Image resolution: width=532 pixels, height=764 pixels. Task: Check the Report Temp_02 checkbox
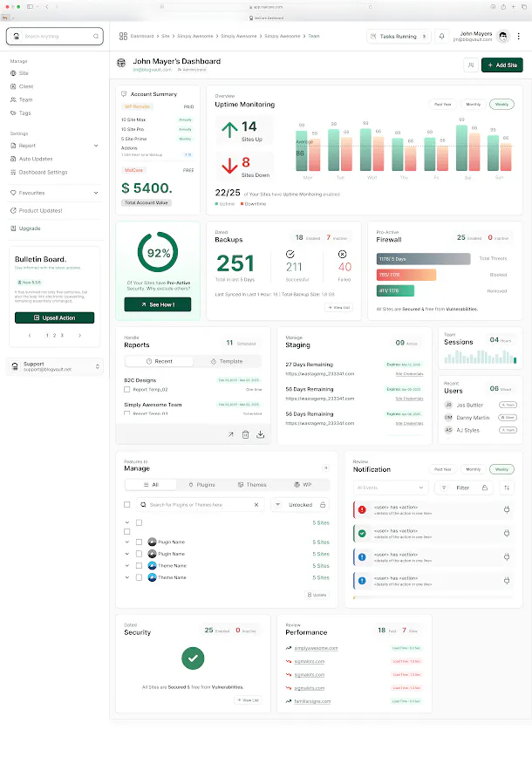click(x=127, y=389)
